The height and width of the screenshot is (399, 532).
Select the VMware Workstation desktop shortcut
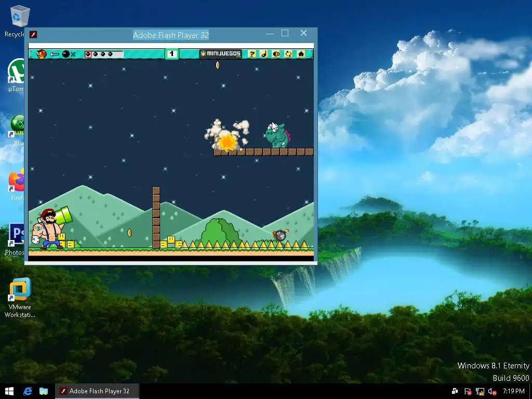tap(20, 298)
